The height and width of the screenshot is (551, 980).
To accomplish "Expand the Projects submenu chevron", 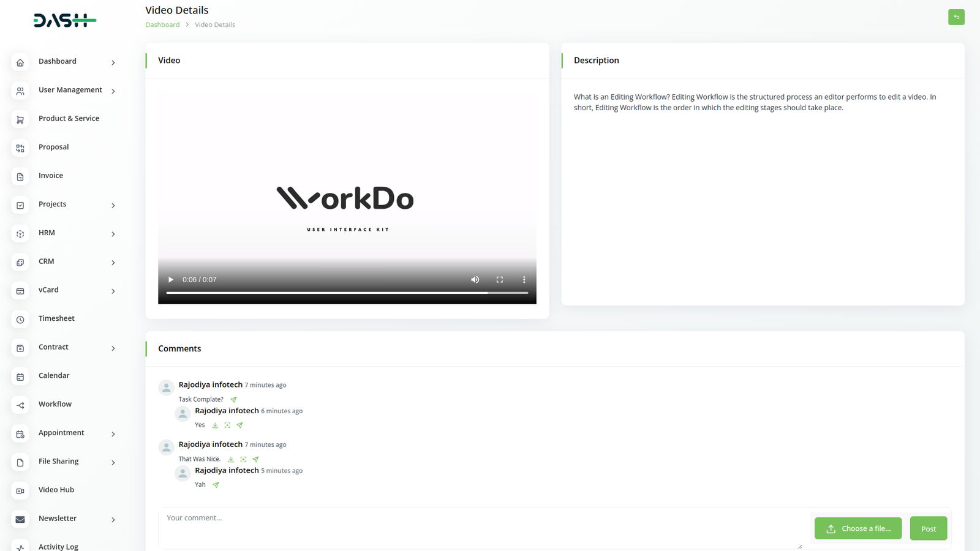I will click(x=113, y=205).
